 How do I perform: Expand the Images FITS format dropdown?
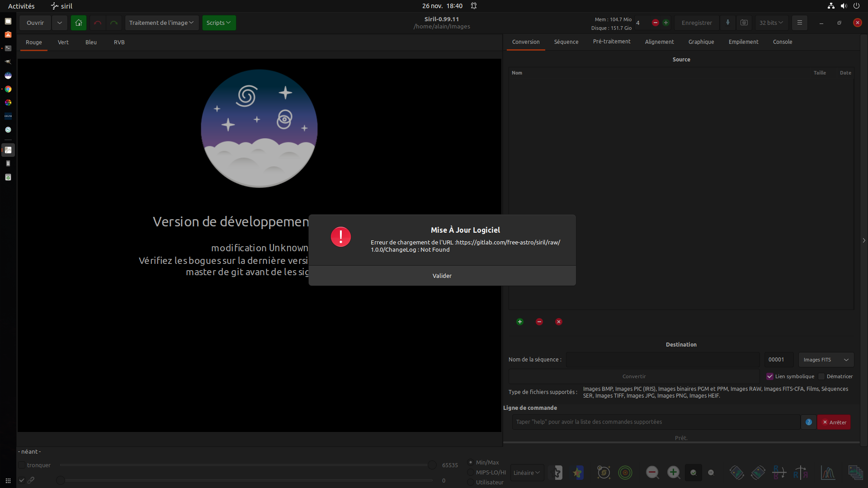826,360
